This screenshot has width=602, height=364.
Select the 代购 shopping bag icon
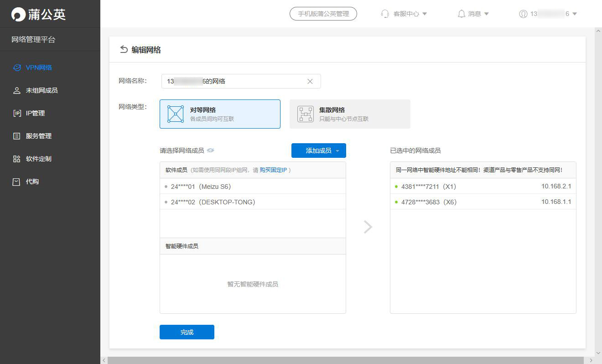point(16,181)
